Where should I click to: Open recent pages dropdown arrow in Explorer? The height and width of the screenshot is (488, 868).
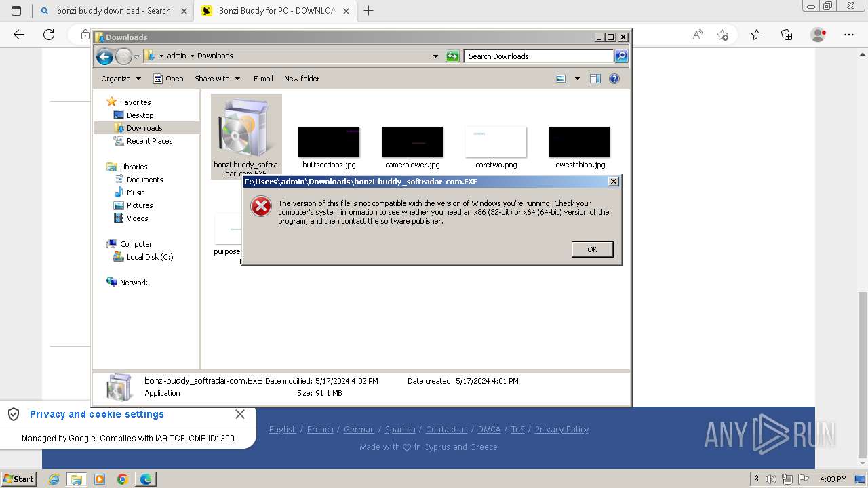click(x=136, y=56)
